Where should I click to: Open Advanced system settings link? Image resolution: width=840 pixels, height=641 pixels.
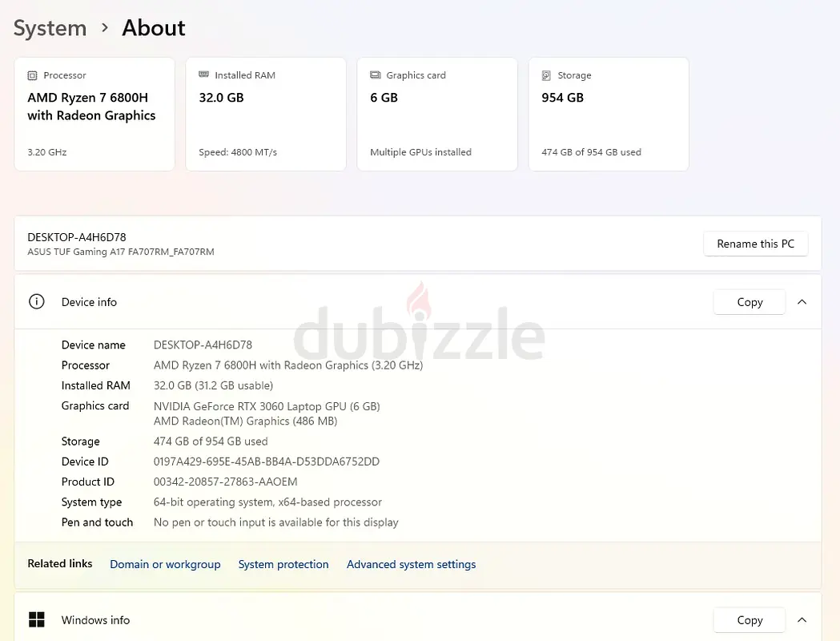click(x=411, y=564)
